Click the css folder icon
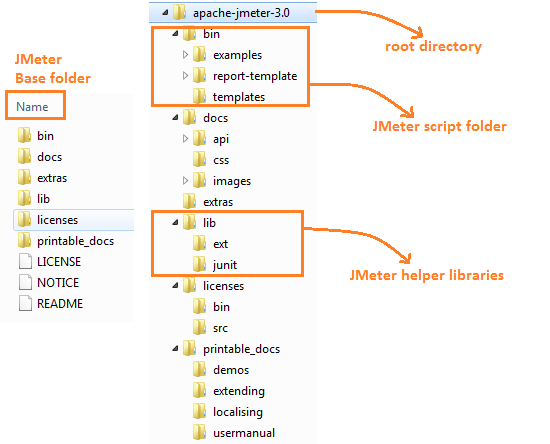 pos(200,160)
